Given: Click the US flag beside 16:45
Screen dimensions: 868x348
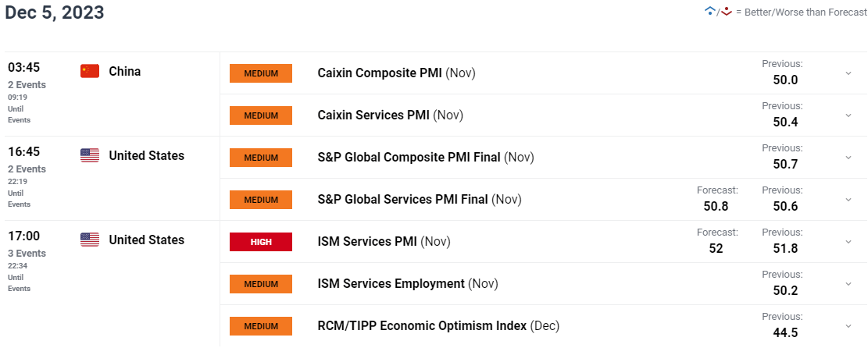Looking at the screenshot, I should pos(90,155).
